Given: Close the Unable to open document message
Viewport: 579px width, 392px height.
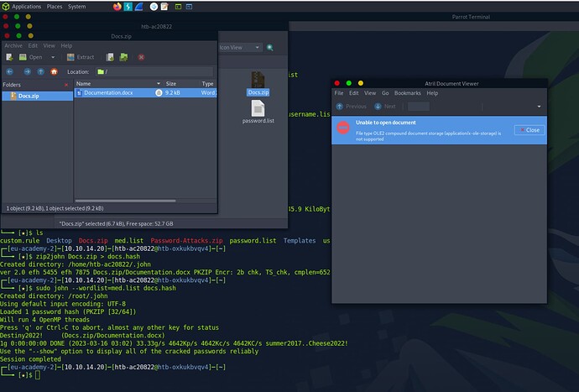Looking at the screenshot, I should pos(529,130).
